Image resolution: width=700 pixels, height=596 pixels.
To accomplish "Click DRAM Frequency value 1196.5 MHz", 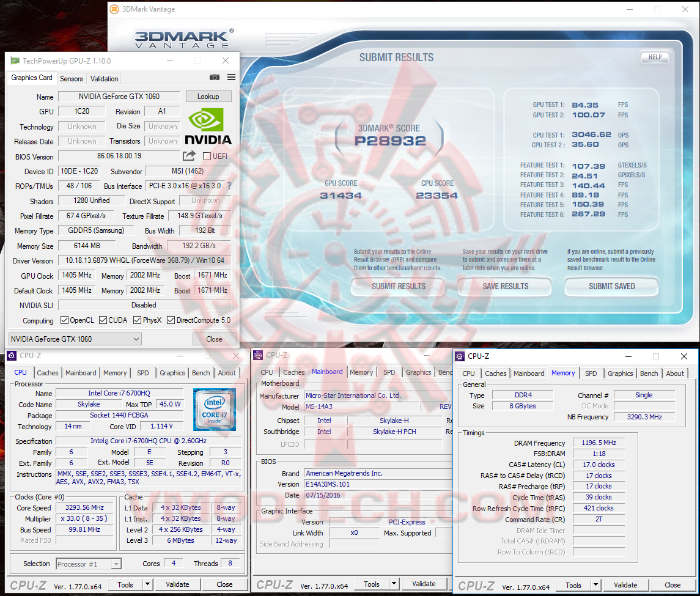I will click(599, 443).
